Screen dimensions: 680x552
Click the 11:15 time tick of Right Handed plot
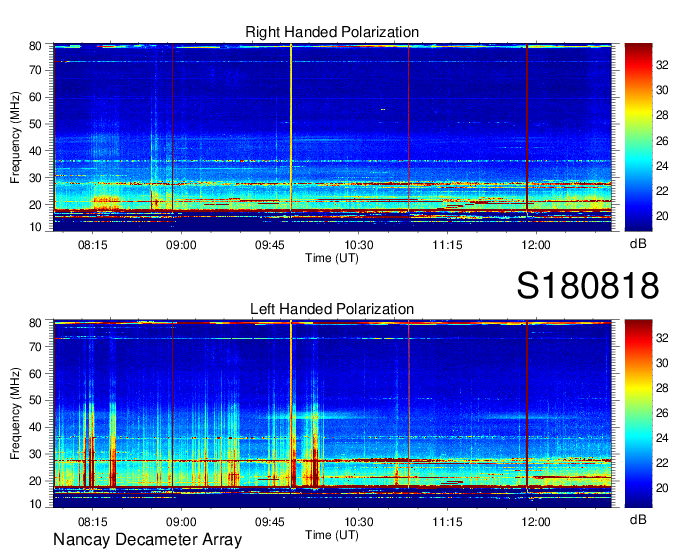pyautogui.click(x=447, y=245)
